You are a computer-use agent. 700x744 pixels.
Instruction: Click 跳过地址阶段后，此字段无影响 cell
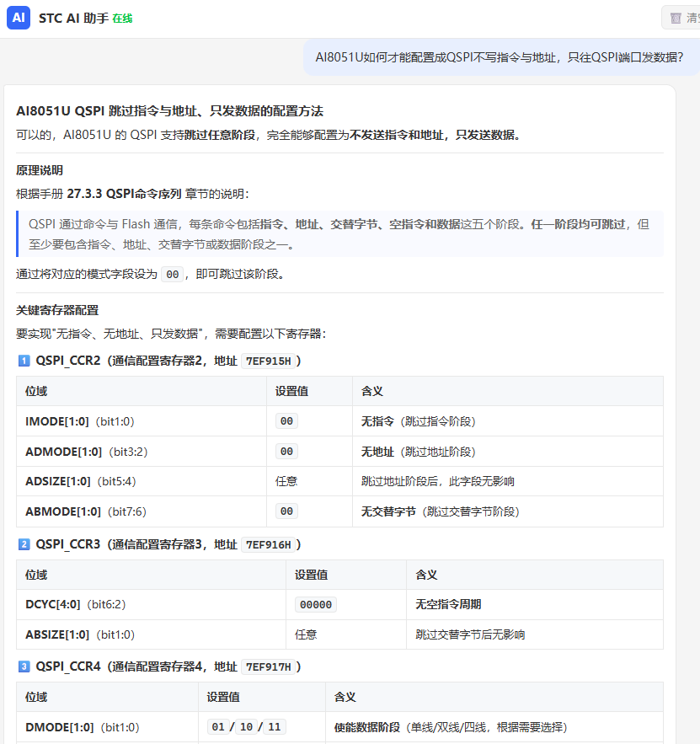(x=508, y=482)
